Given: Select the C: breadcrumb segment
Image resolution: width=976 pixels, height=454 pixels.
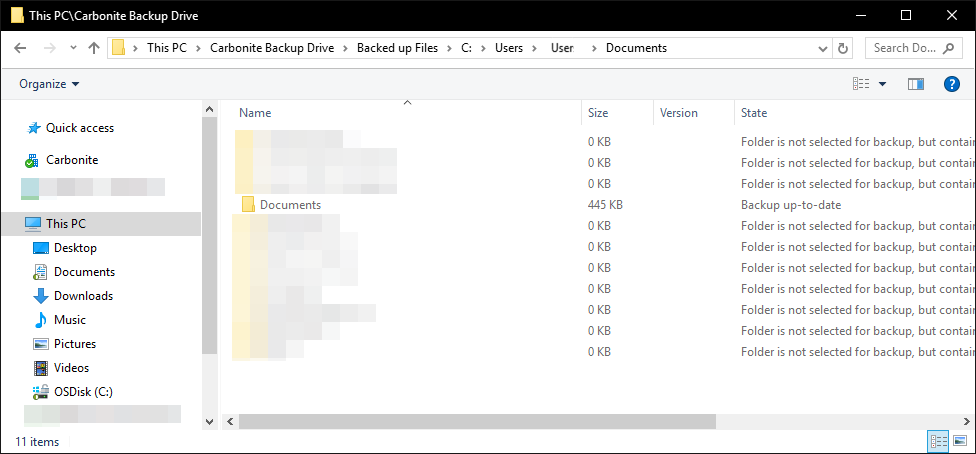Looking at the screenshot, I should point(466,48).
